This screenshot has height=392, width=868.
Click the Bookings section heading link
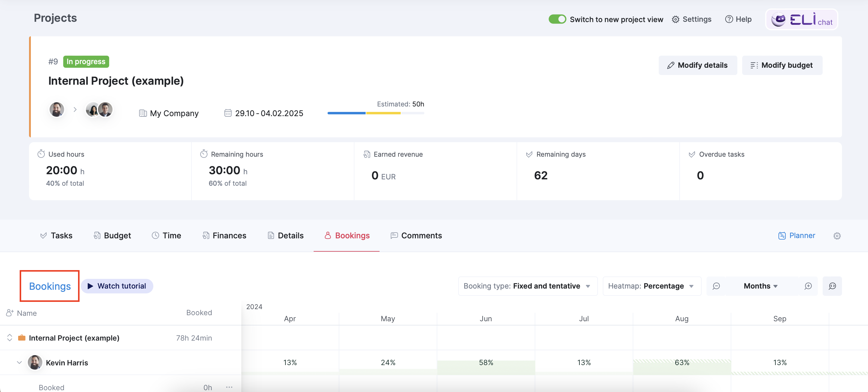tap(50, 286)
